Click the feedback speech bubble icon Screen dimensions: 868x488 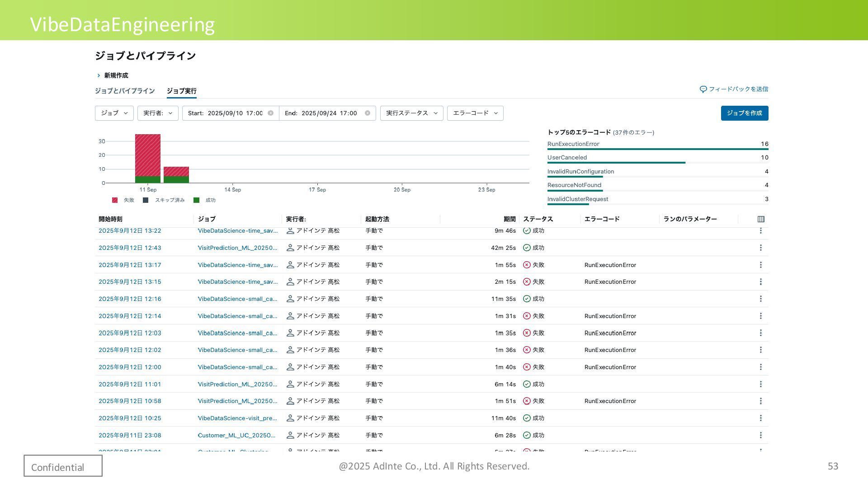703,89
